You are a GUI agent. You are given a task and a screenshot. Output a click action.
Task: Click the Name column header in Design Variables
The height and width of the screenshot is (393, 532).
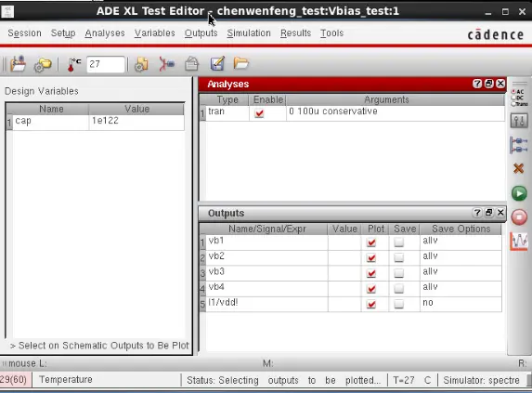[x=51, y=109]
